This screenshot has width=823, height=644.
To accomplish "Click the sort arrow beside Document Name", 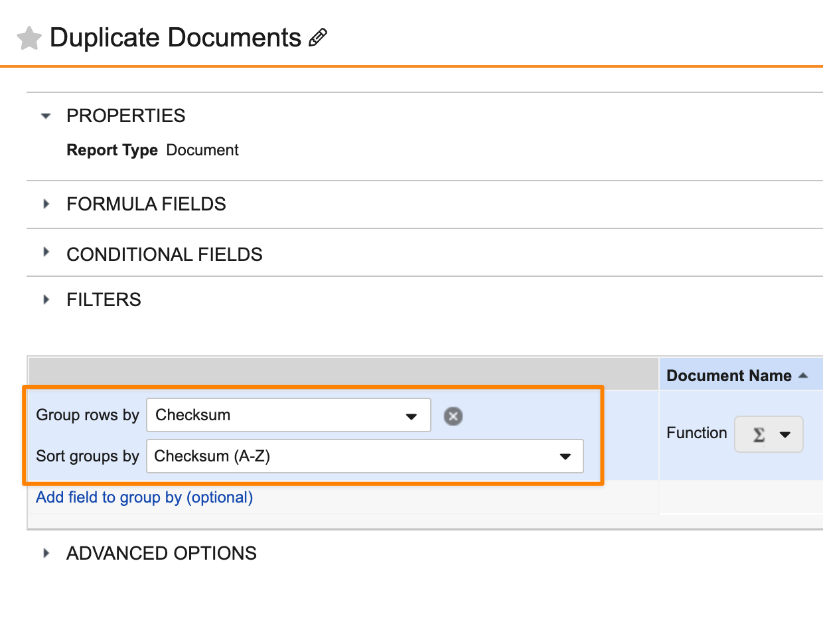I will (x=804, y=376).
